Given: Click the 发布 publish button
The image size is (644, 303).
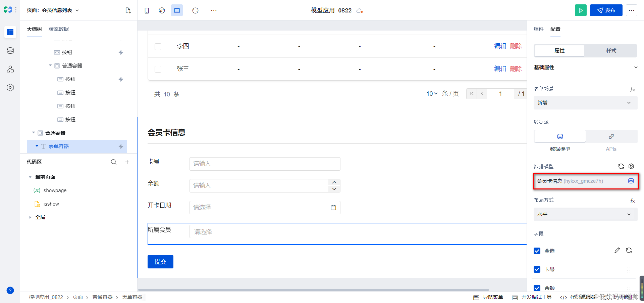Looking at the screenshot, I should coord(606,10).
